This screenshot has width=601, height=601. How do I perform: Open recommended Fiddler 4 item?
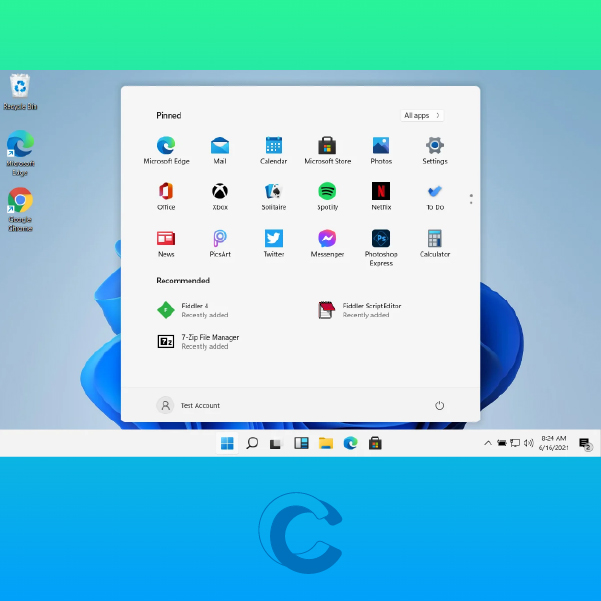coord(193,310)
